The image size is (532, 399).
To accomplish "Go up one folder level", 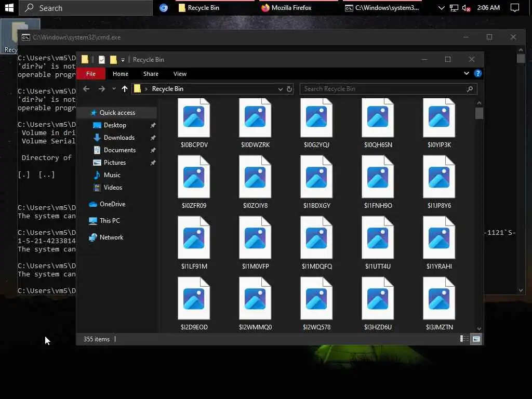I will pyautogui.click(x=125, y=89).
